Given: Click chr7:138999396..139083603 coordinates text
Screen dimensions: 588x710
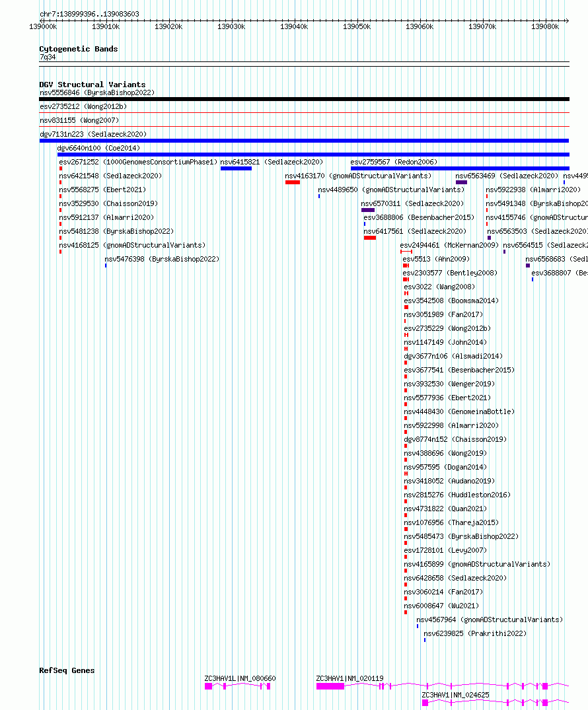Looking at the screenshot, I should pyautogui.click(x=89, y=14).
